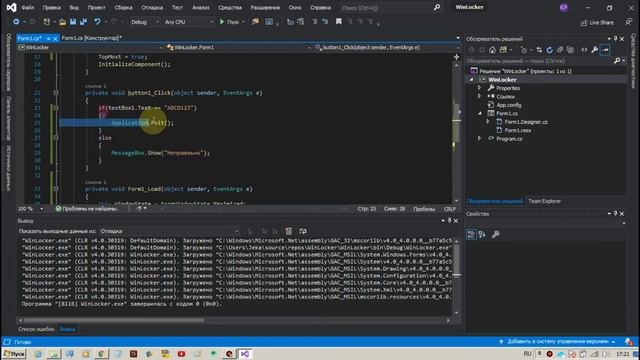Open the Any CPU platform dropdown
This screenshot has height=360, width=640.
tap(189, 22)
